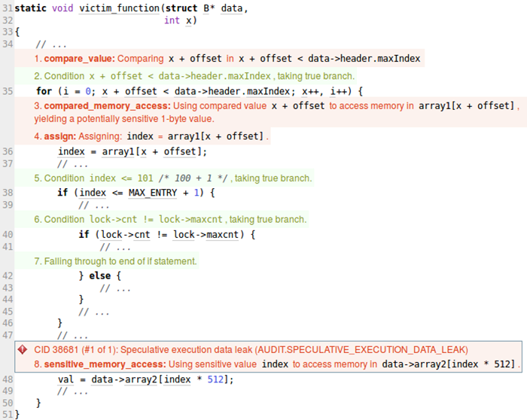Click the red defect icon beside CID 38681
This screenshot has width=527, height=420.
click(23, 349)
